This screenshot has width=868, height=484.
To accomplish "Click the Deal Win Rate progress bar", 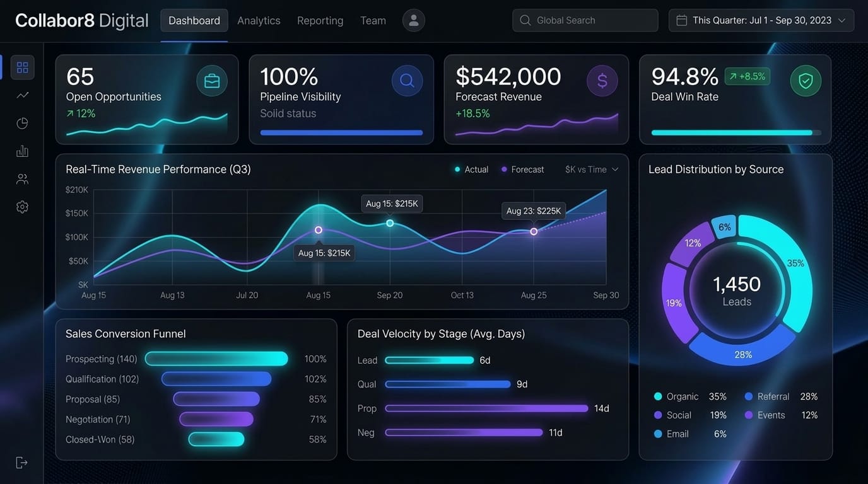I will pyautogui.click(x=736, y=133).
